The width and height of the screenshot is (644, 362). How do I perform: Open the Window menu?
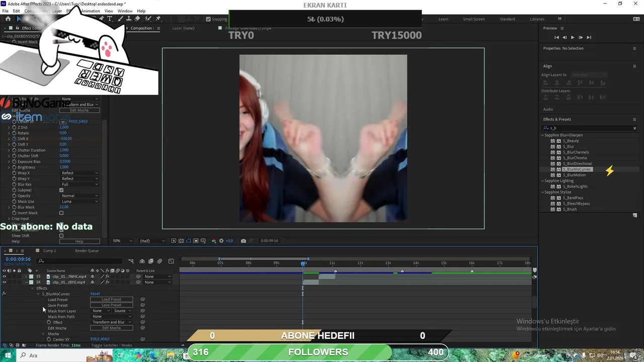125,11
